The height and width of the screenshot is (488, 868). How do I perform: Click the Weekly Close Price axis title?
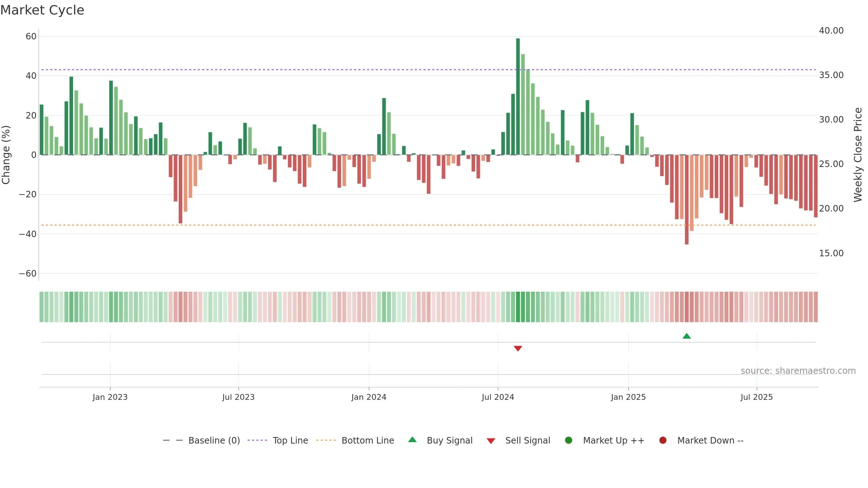point(858,155)
